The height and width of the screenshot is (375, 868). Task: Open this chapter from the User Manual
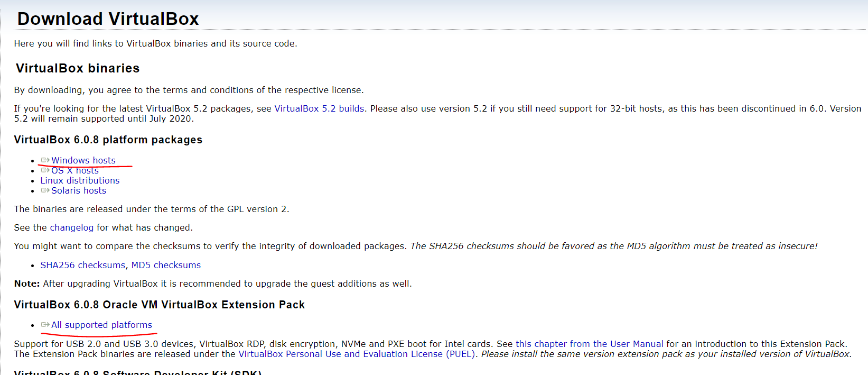[589, 344]
